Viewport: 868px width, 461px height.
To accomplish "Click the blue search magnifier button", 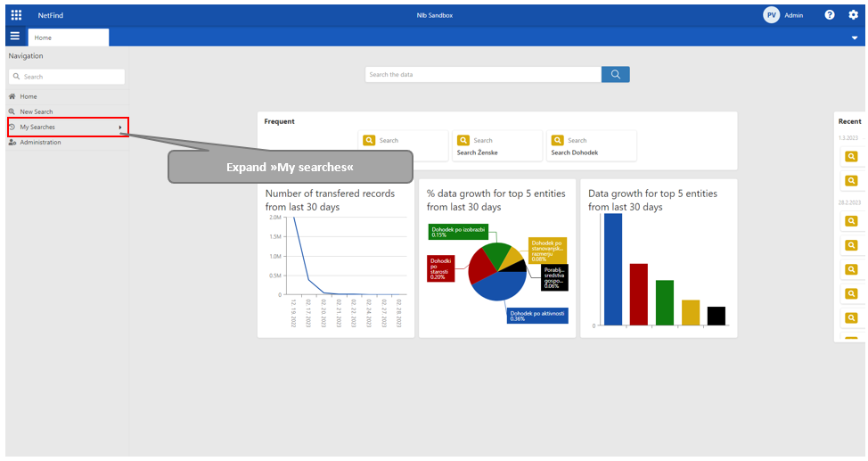I will point(615,74).
